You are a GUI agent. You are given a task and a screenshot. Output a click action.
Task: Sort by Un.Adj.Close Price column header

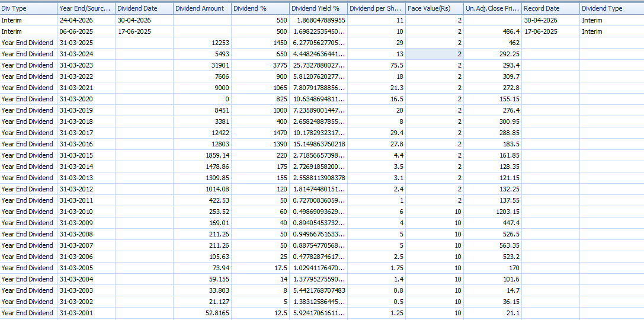492,8
